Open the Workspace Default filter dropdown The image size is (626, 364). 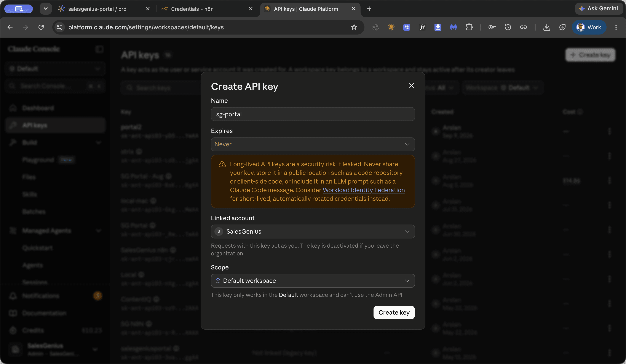(x=502, y=88)
